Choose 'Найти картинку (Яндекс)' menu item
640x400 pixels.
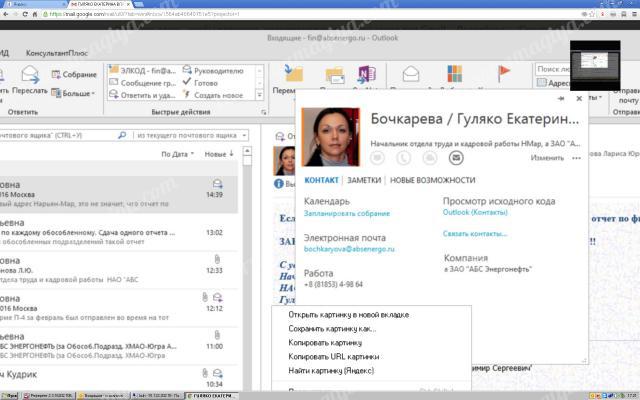pyautogui.click(x=371, y=371)
